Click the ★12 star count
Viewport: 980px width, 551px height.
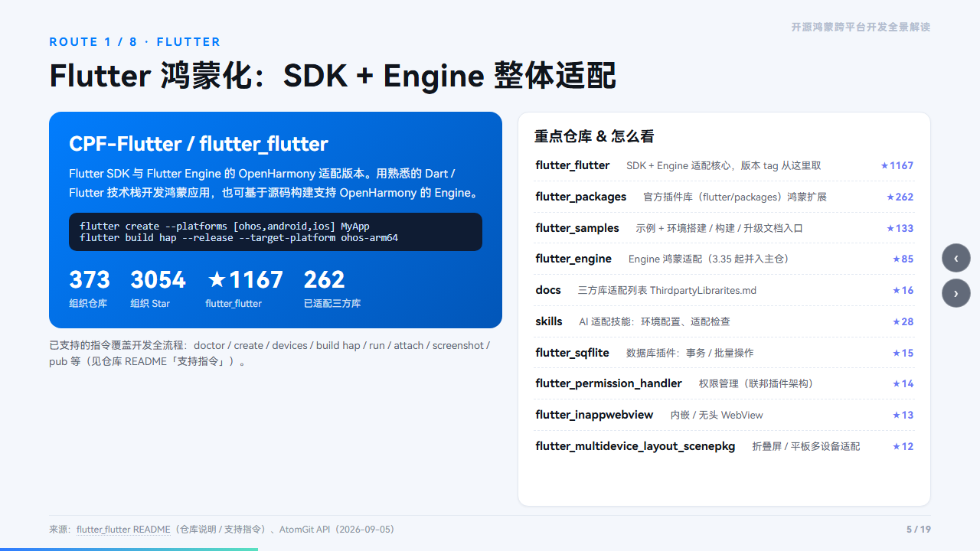pyautogui.click(x=903, y=446)
